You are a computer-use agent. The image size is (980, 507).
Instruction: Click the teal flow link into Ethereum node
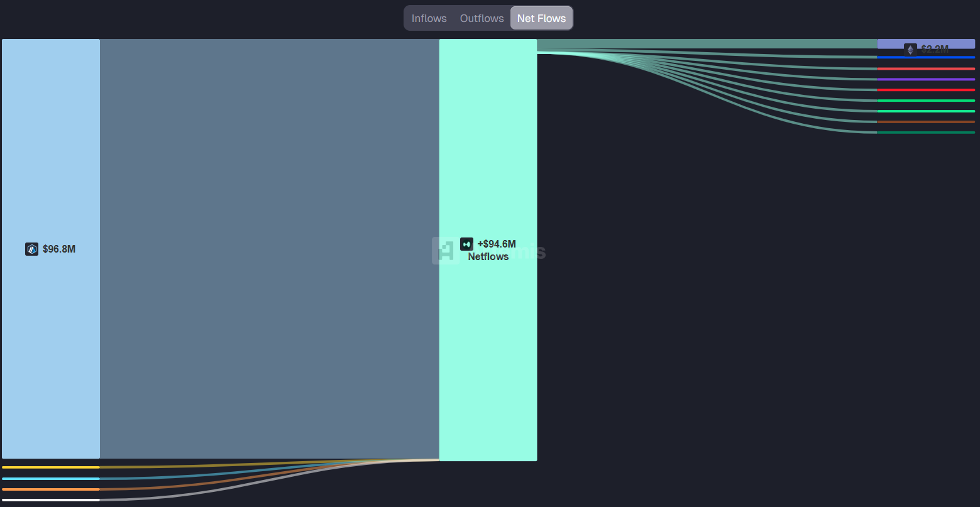point(707,43)
